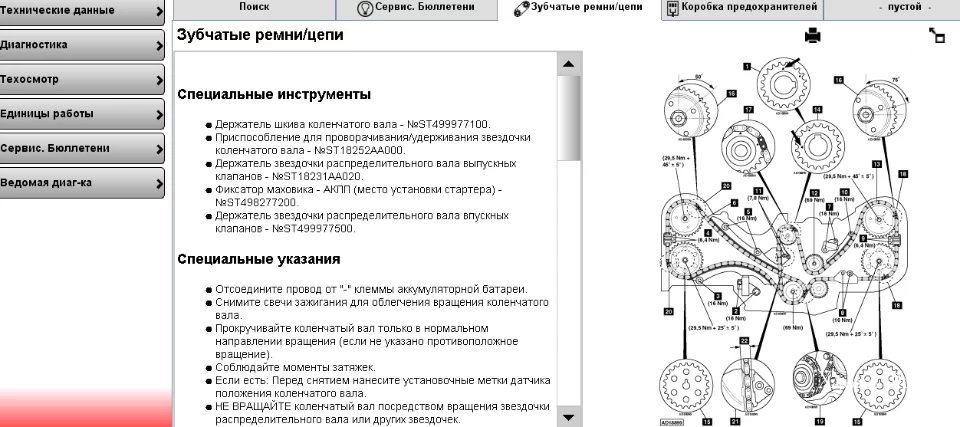
Task: Open Ведомая диаг-ка sidebar section
Action: tap(82, 183)
